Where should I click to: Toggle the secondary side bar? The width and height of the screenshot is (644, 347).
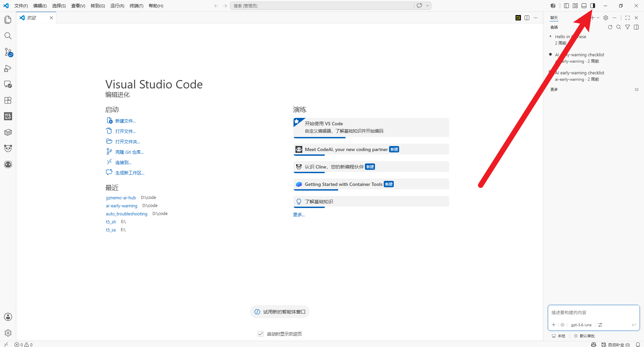point(593,6)
